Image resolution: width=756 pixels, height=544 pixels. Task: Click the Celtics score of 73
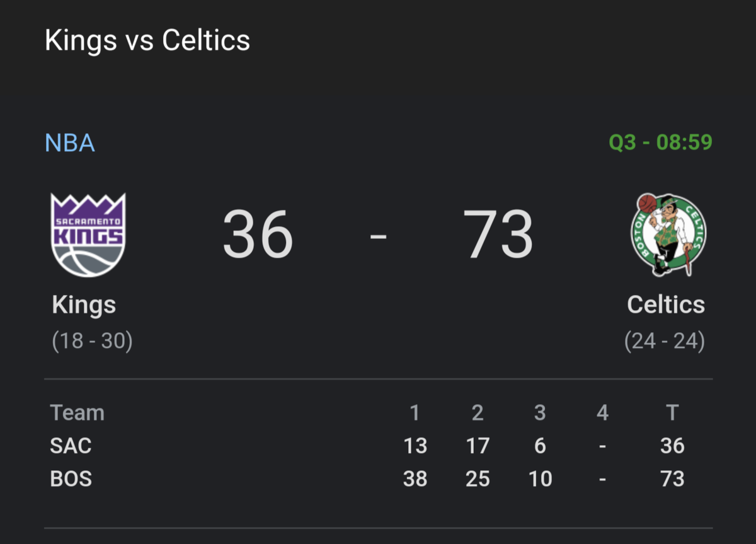point(498,235)
